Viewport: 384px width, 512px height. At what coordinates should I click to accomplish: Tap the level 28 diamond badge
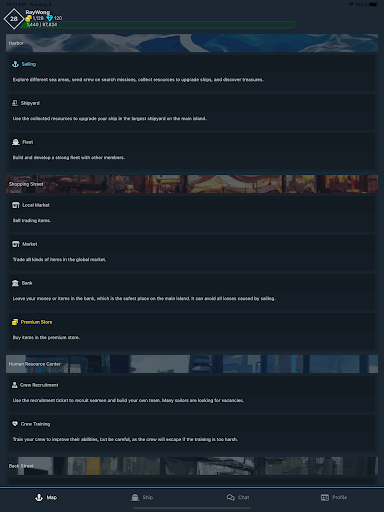pyautogui.click(x=14, y=19)
